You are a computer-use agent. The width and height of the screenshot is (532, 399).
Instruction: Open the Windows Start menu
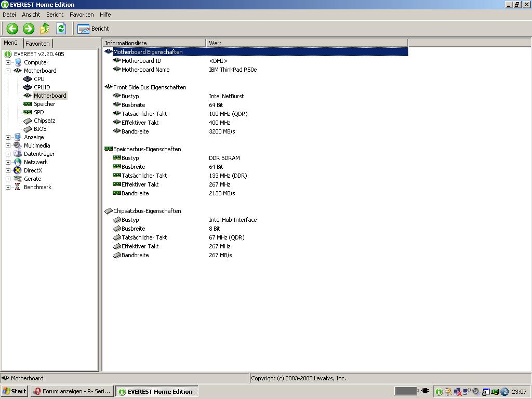pos(14,391)
